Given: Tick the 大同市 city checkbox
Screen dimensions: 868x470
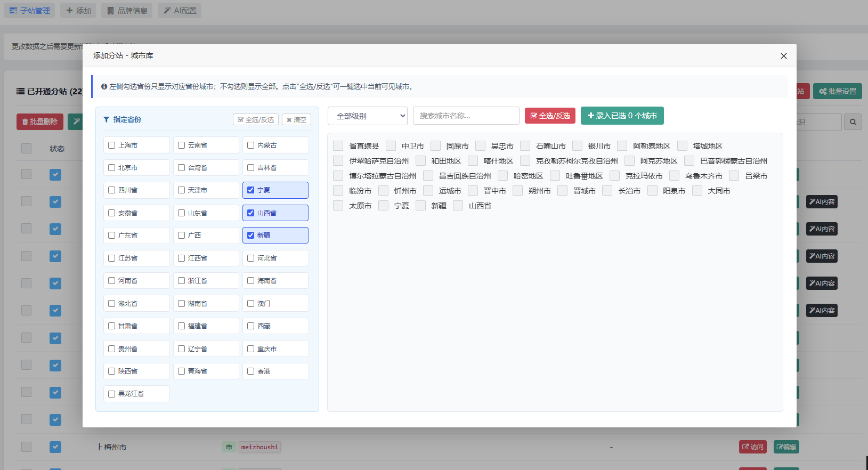Looking at the screenshot, I should (697, 191).
